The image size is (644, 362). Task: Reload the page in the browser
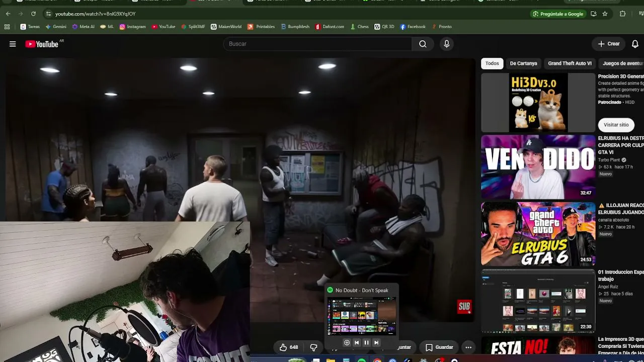33,14
